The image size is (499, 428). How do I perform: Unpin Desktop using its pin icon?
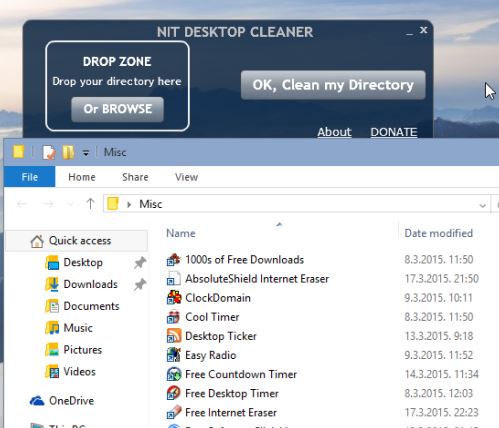click(x=140, y=263)
